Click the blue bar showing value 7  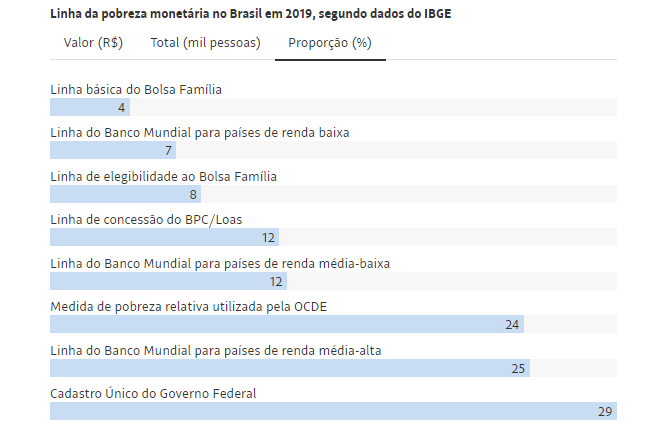112,151
